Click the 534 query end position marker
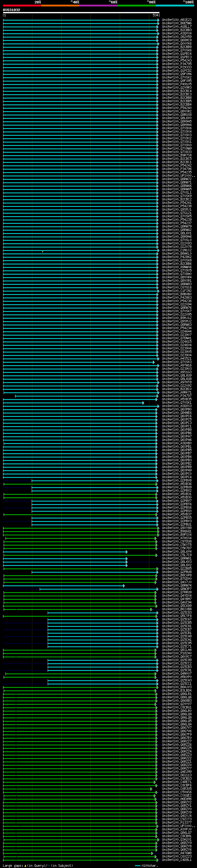Viewport: 197px width, 868px height. [155, 15]
